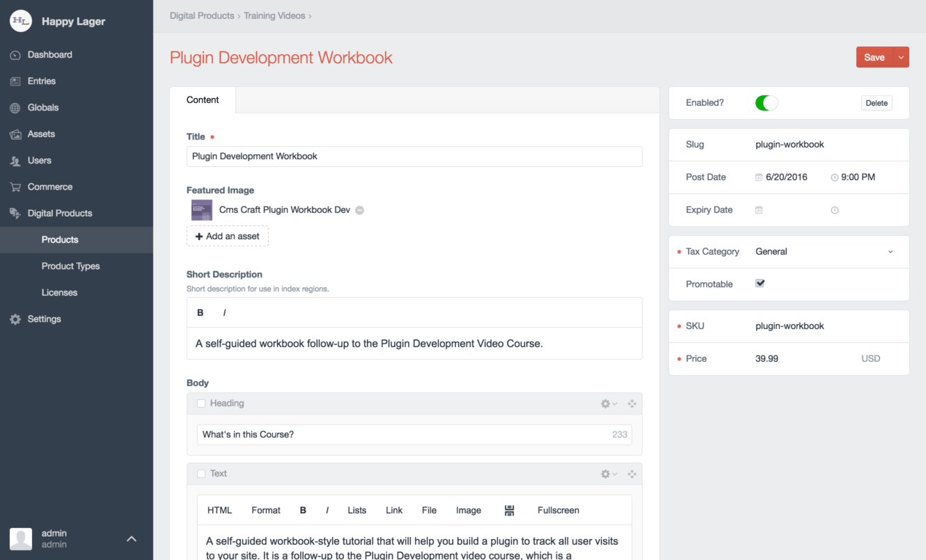
Task: Click the Text block move handle icon
Action: [x=631, y=474]
